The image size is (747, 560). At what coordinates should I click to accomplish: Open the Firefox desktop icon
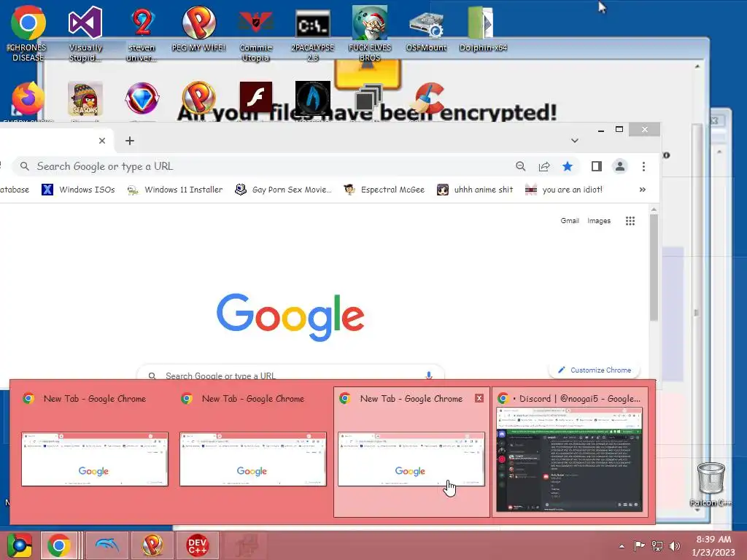28,99
